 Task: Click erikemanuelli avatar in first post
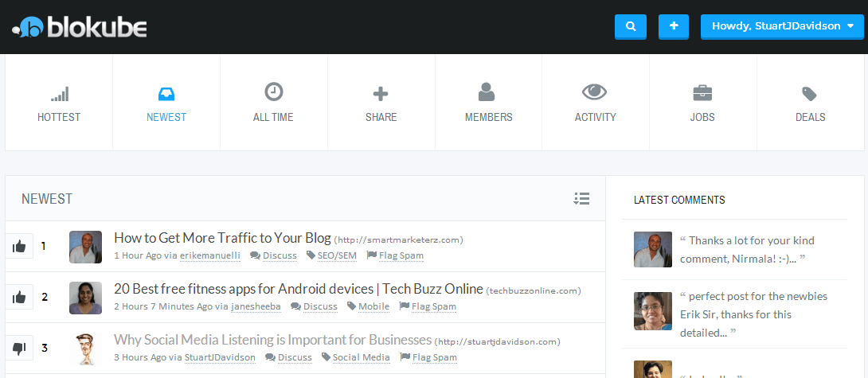point(85,247)
